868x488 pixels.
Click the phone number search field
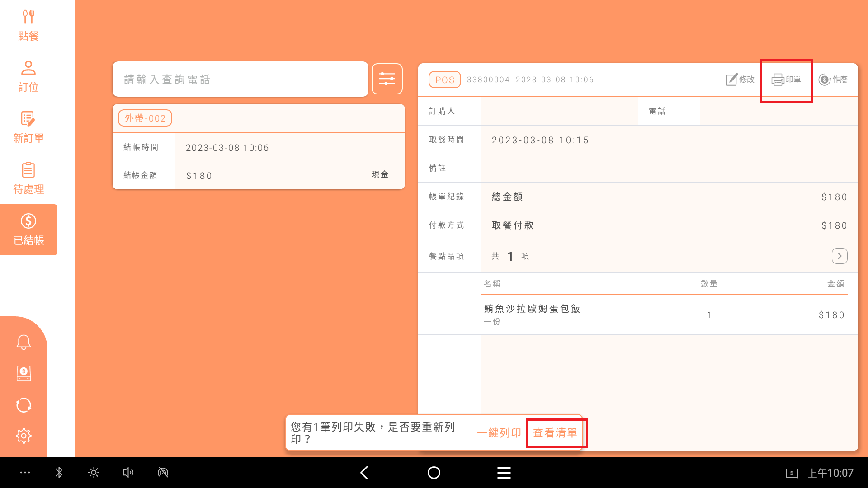point(240,80)
